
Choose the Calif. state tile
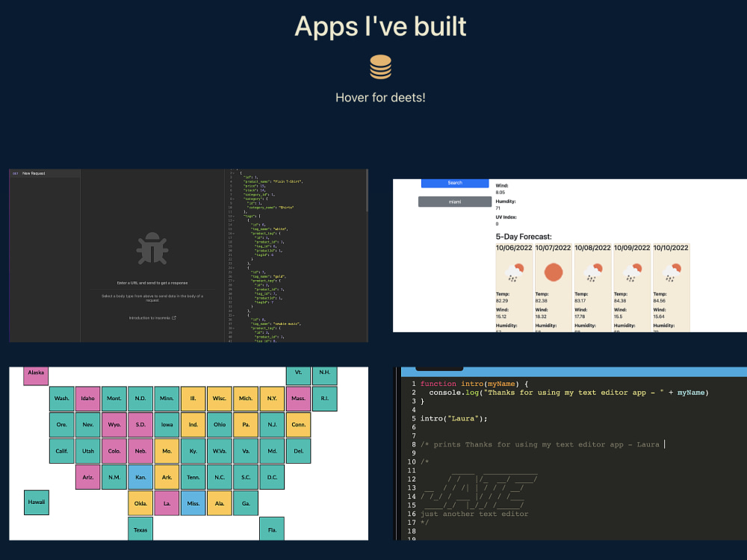click(x=61, y=451)
